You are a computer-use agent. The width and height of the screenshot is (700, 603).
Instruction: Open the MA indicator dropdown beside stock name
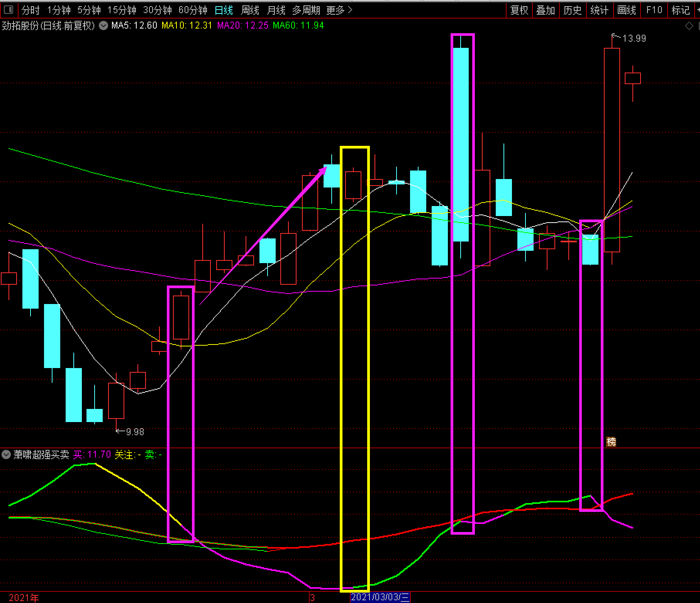pos(103,26)
